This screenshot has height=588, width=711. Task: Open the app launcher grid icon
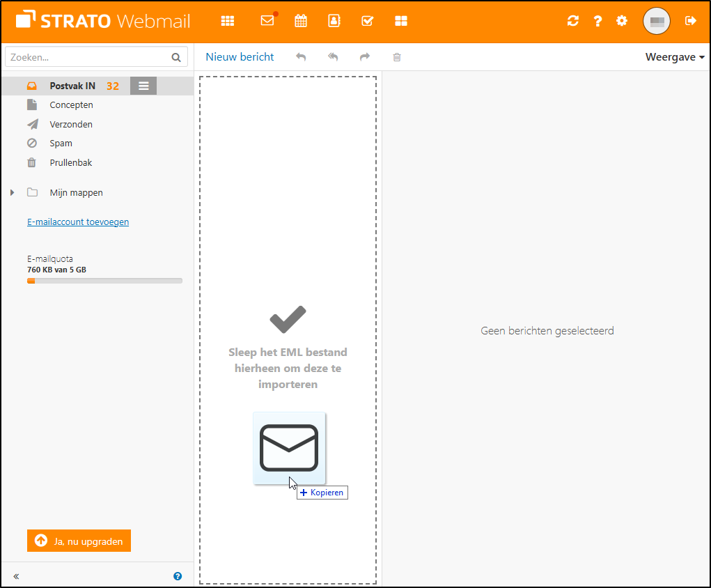[227, 21]
